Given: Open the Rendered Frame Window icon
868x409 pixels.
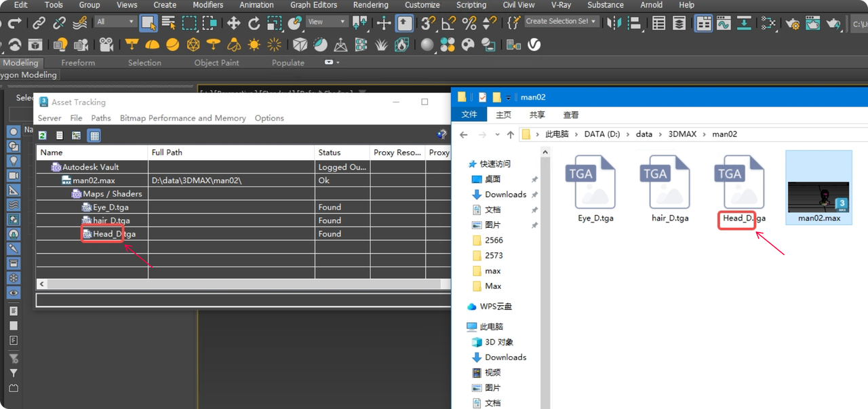Looking at the screenshot, I should (x=812, y=23).
